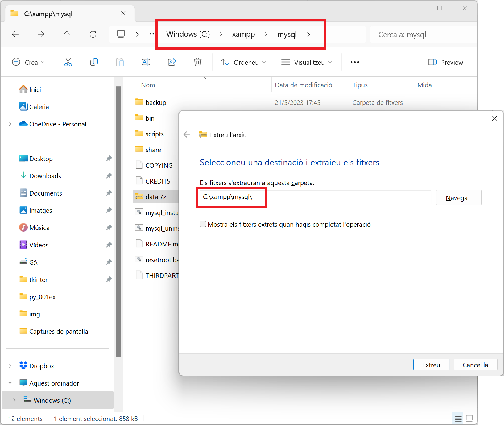The width and height of the screenshot is (504, 425).
Task: Click the Cut scissors icon
Action: [68, 62]
